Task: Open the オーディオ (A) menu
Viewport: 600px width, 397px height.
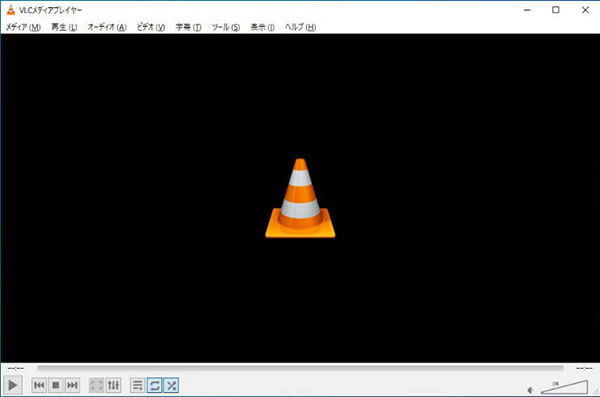Action: (107, 27)
